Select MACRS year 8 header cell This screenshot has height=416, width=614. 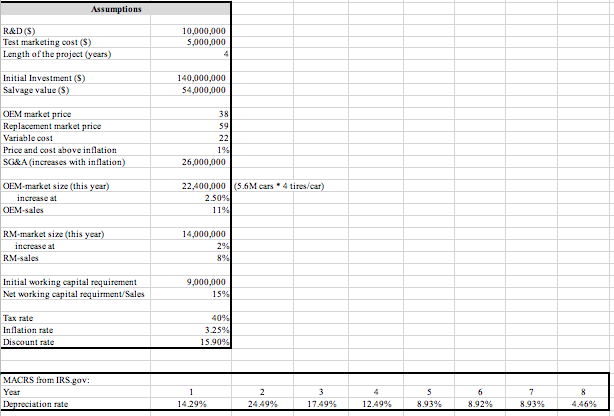(x=583, y=392)
